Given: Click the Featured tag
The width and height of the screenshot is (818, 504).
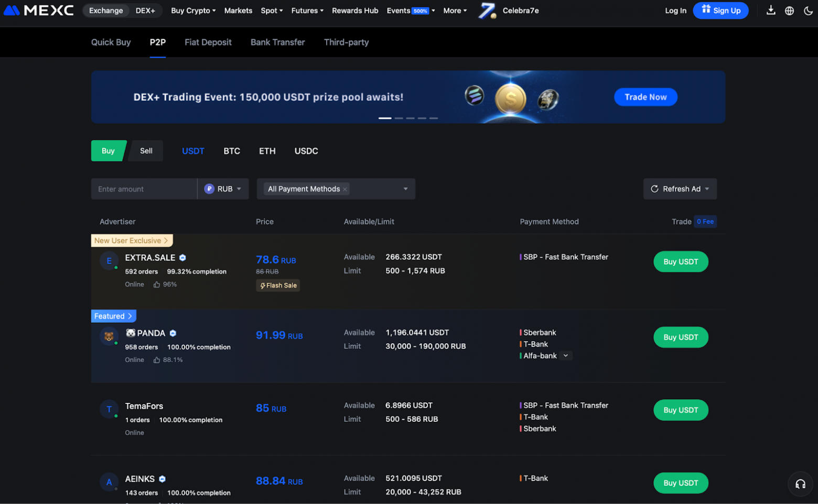Looking at the screenshot, I should (x=113, y=316).
